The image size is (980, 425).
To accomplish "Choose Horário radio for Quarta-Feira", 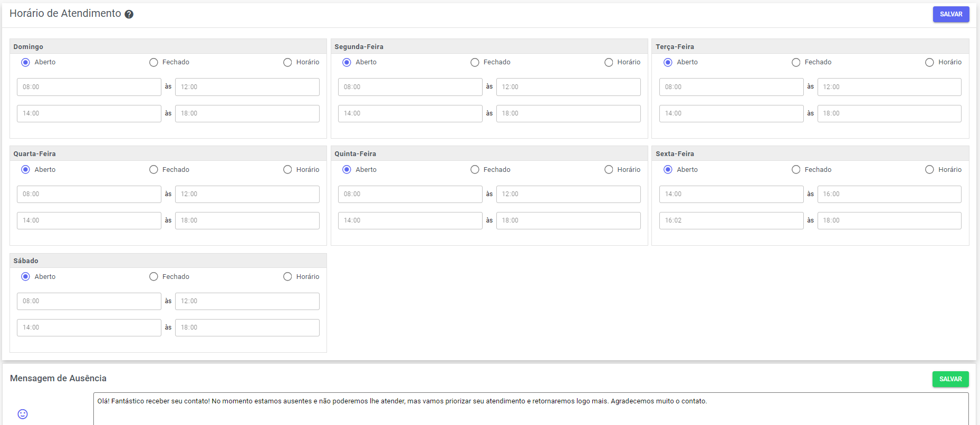I will tap(287, 169).
